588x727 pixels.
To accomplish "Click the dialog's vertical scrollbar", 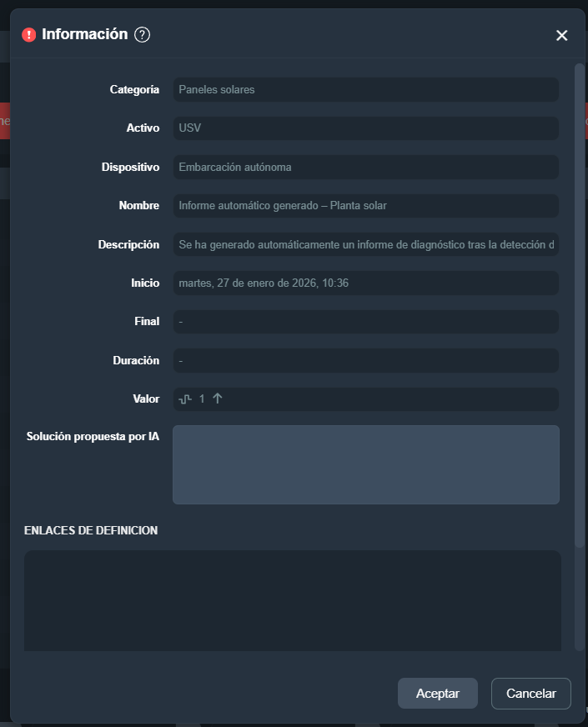I will pyautogui.click(x=579, y=306).
